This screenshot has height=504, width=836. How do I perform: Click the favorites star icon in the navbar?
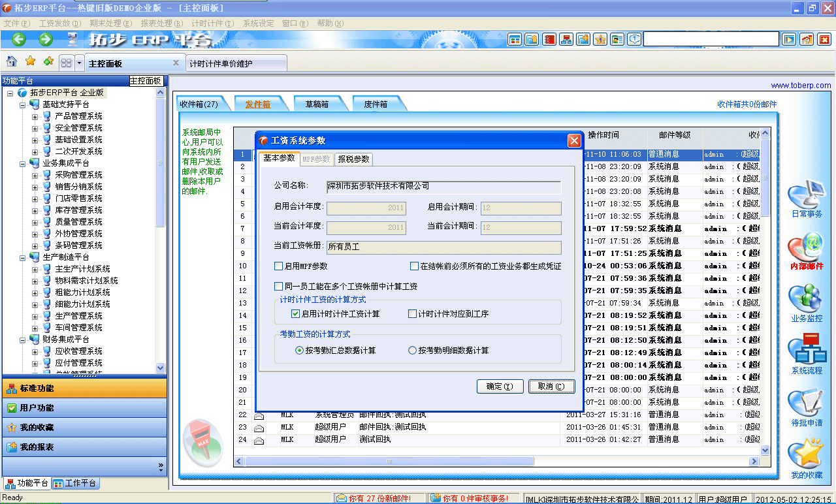[x=29, y=61]
